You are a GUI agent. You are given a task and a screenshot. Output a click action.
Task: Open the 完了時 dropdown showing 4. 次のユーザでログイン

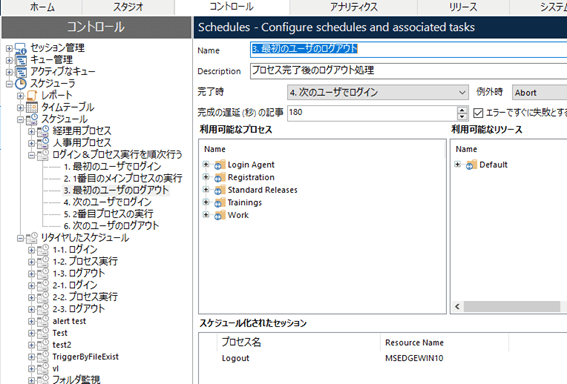378,93
